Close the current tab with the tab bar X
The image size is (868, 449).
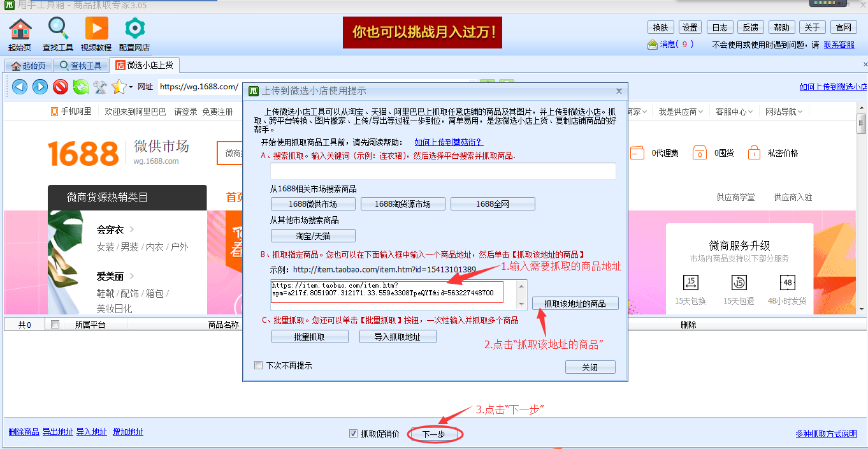[865, 65]
